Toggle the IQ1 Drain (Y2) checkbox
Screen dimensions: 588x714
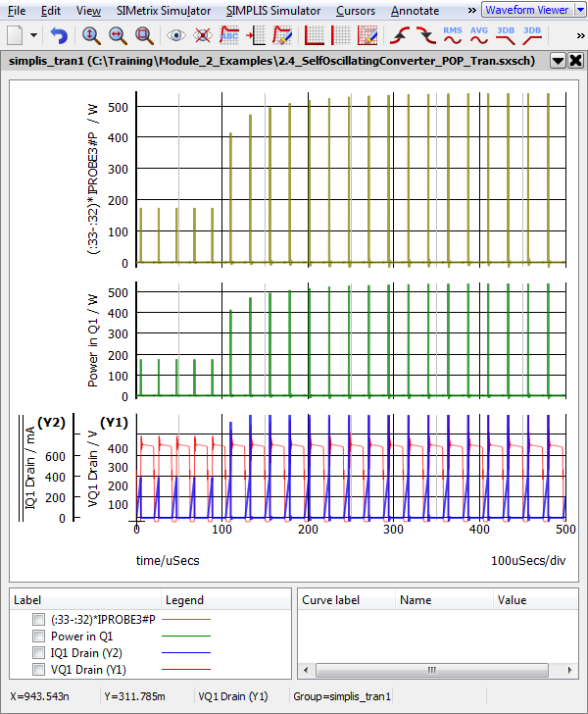38,653
